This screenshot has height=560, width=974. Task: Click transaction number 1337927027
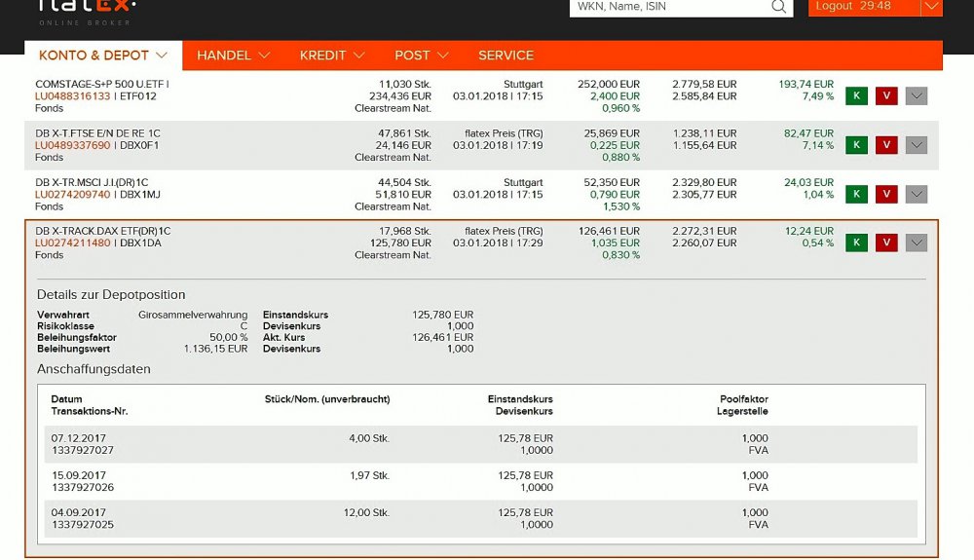(83, 450)
